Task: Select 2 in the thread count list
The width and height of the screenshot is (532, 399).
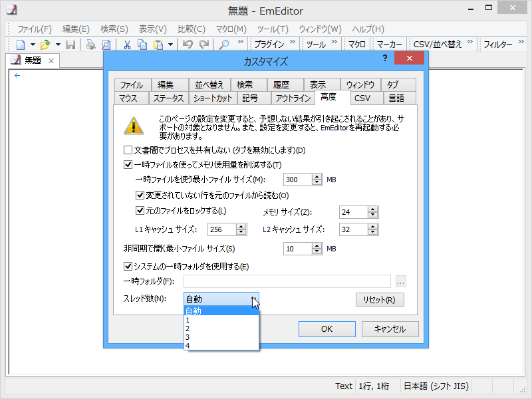Action: (221, 329)
